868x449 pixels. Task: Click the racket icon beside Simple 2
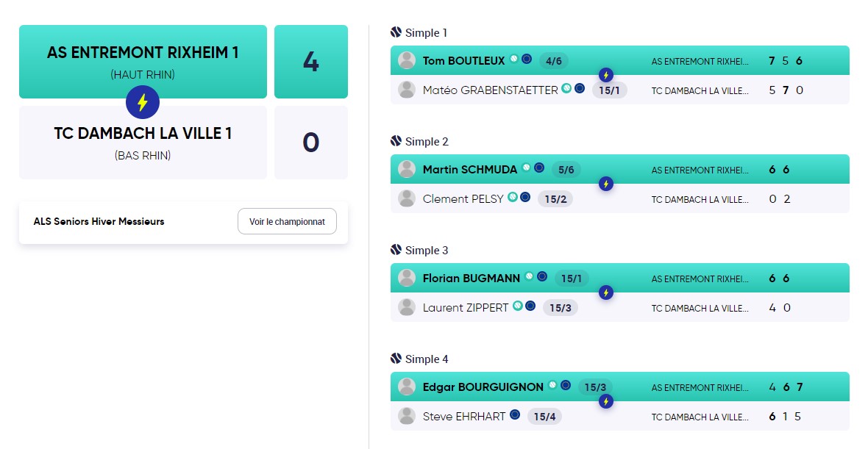pos(396,141)
